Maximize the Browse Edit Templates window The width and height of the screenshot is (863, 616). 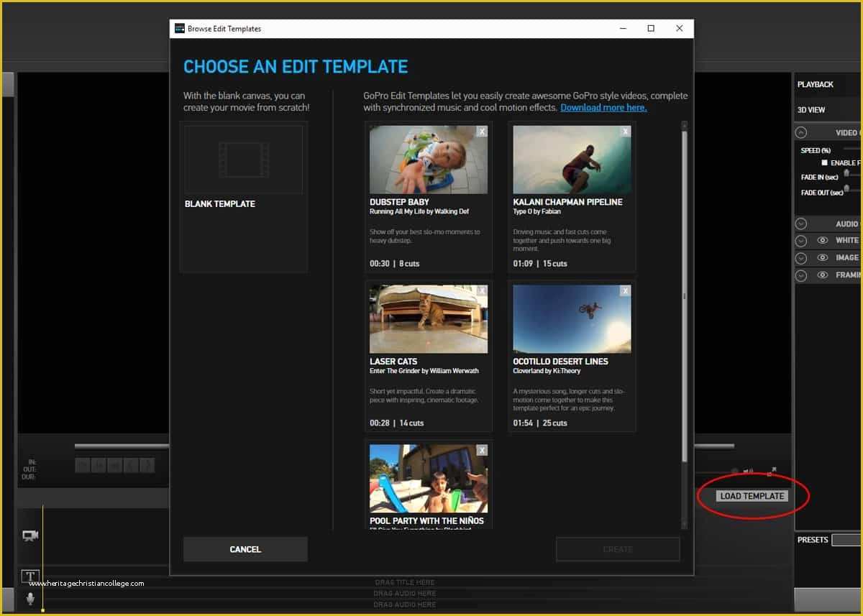[651, 29]
